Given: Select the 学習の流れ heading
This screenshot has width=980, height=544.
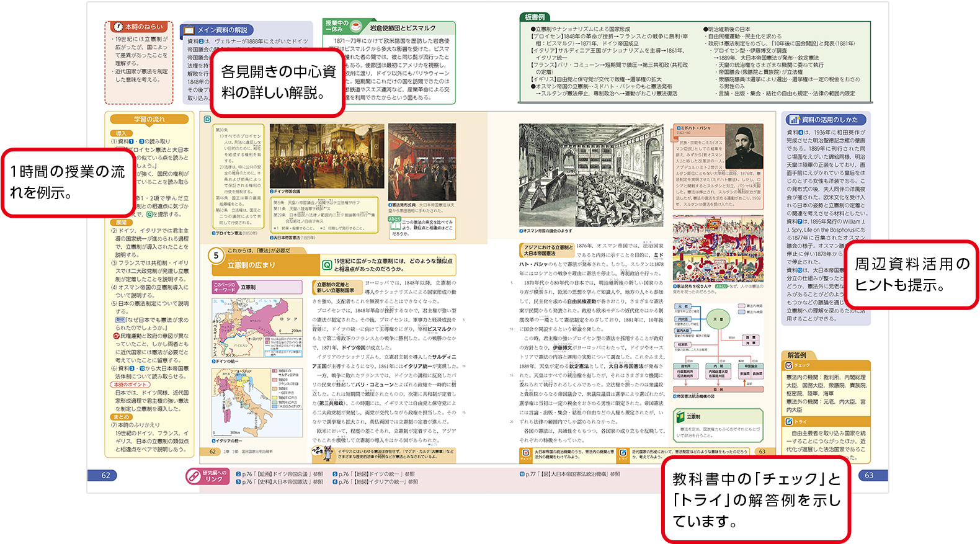Looking at the screenshot, I should (149, 119).
